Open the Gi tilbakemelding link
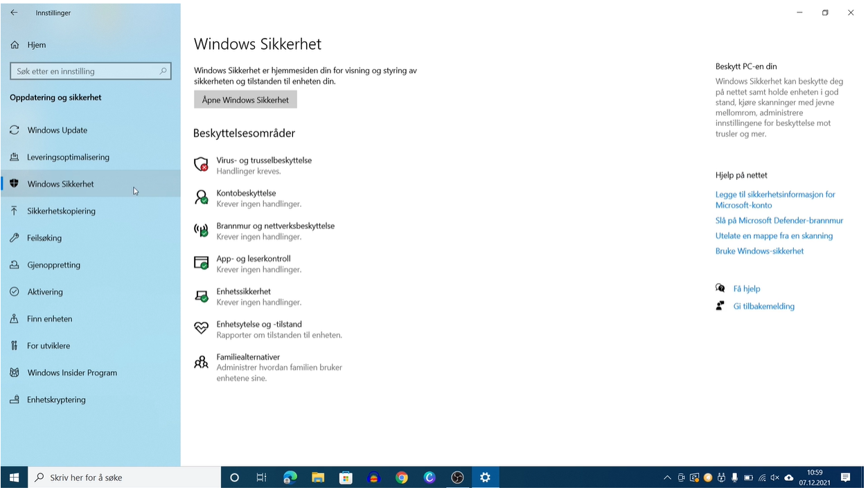Screen dimensions: 868x490 pos(763,306)
